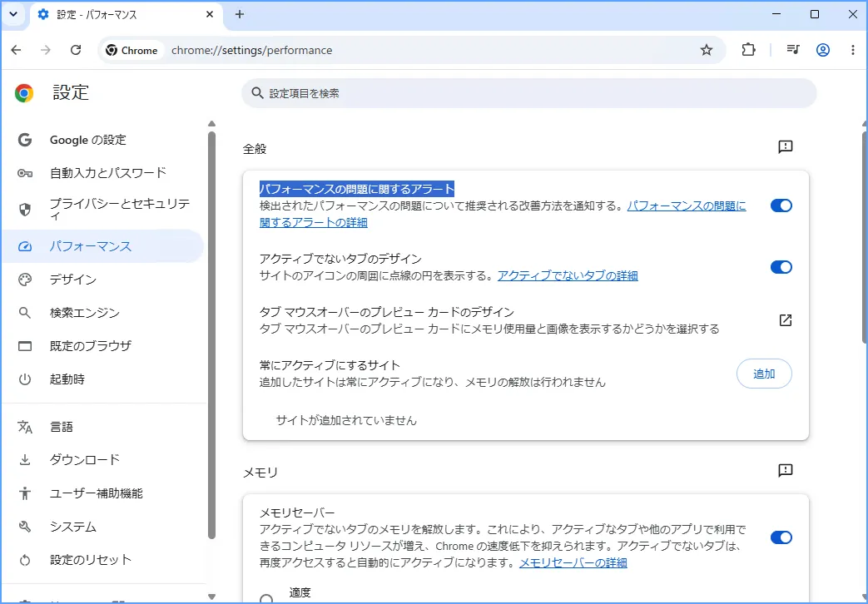Toggle アクティブでないタブのデザイン switch

pos(781,267)
